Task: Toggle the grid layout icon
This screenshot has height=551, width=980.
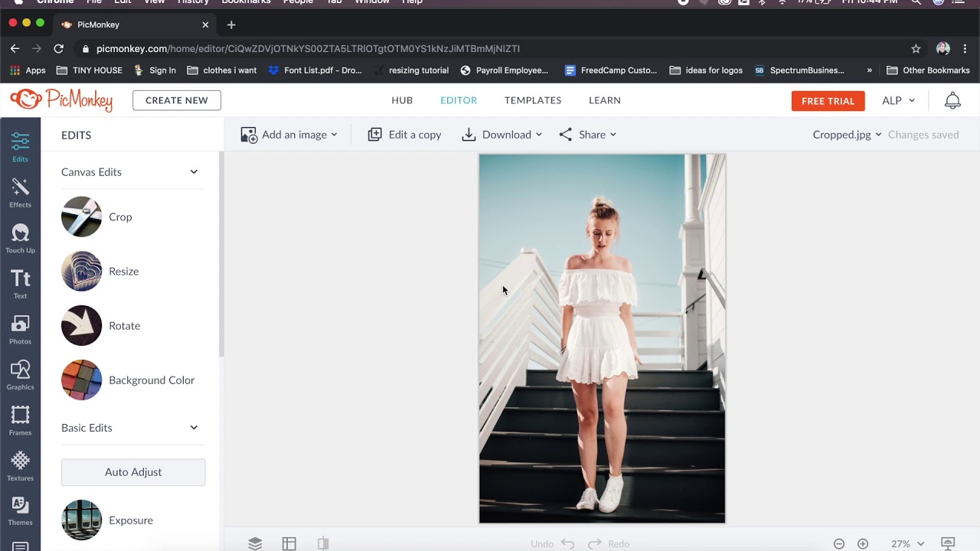Action: click(x=289, y=543)
